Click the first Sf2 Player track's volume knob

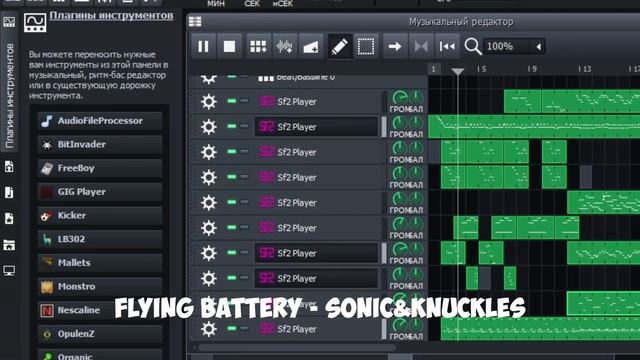click(400, 98)
